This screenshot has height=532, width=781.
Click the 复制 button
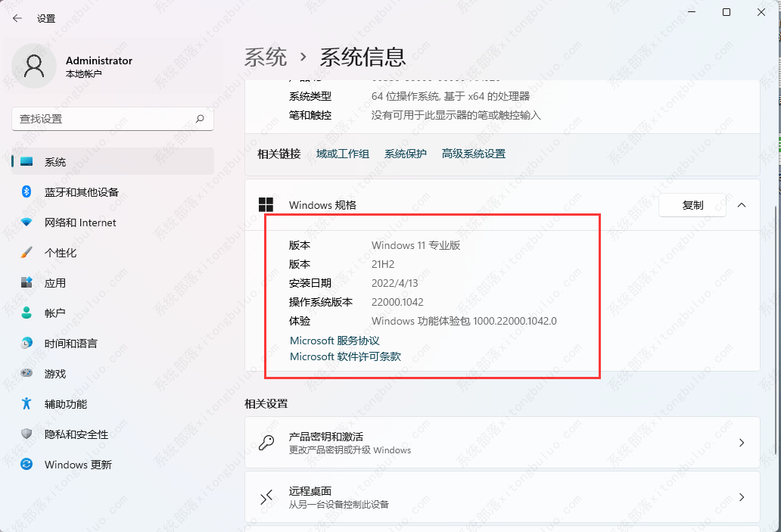pos(692,204)
